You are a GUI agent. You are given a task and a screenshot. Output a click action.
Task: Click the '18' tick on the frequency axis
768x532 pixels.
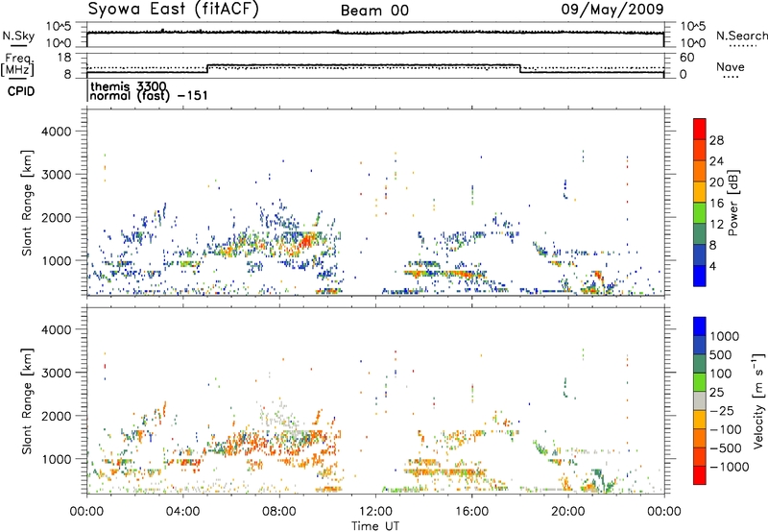click(x=63, y=58)
